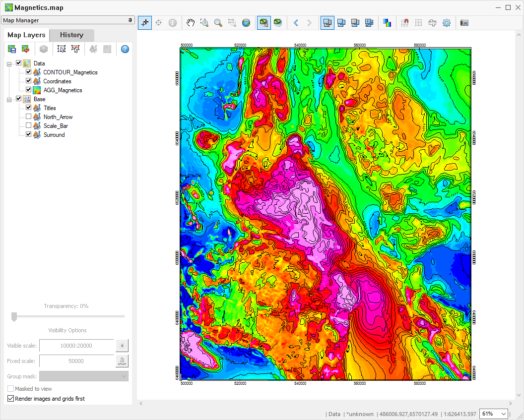524x420 pixels.
Task: Enable the North_Arrow layer checkbox
Action: coord(28,117)
